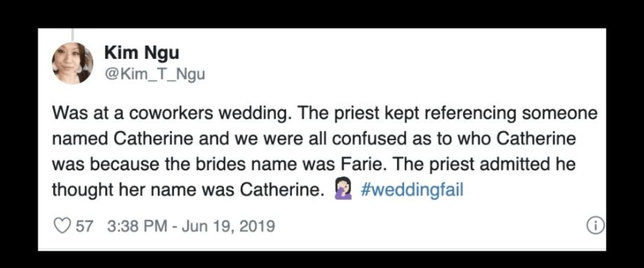
Task: Click the facepalm emoji in the tweet
Action: click(x=343, y=189)
